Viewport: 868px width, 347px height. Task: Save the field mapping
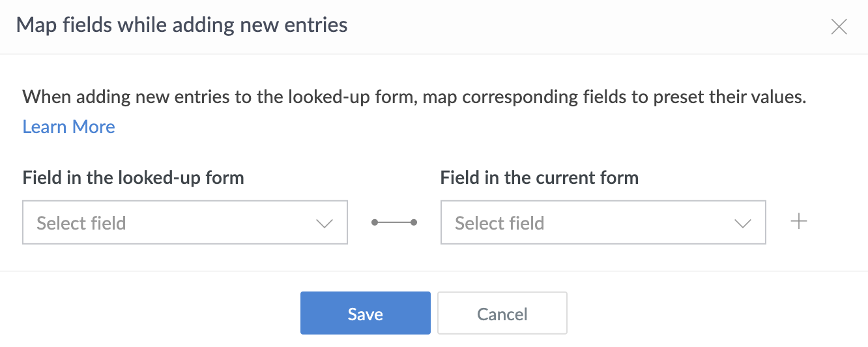[x=365, y=313]
